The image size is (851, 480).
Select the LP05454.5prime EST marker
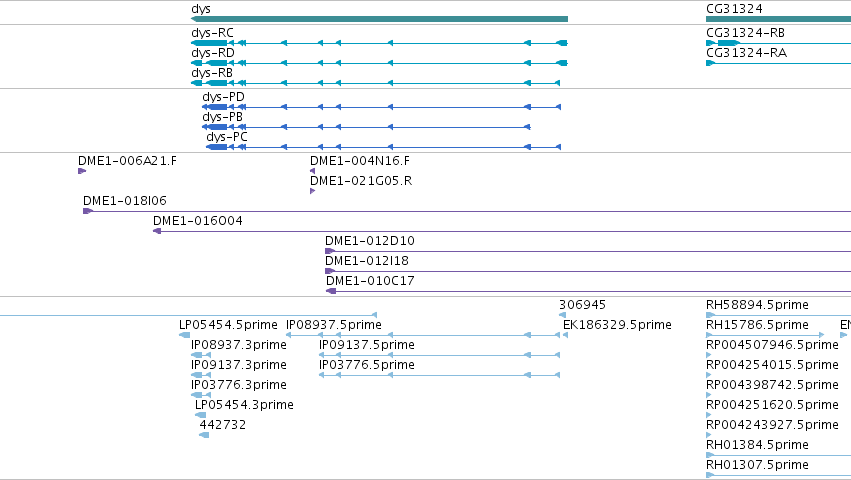coord(185,335)
